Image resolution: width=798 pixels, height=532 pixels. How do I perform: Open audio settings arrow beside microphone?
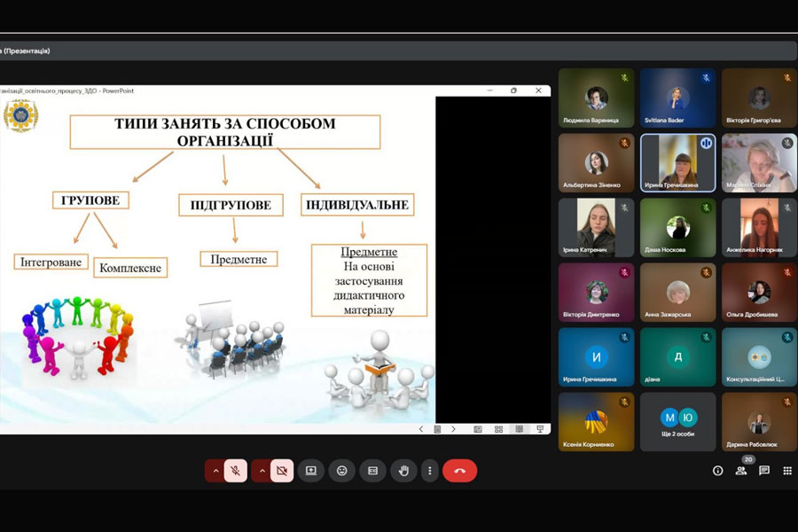pos(215,471)
